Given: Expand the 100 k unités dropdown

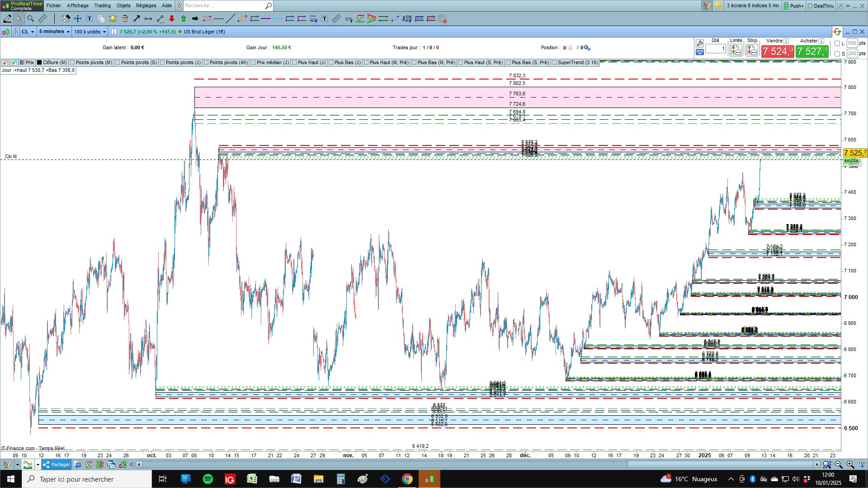Looking at the screenshot, I should (90, 32).
